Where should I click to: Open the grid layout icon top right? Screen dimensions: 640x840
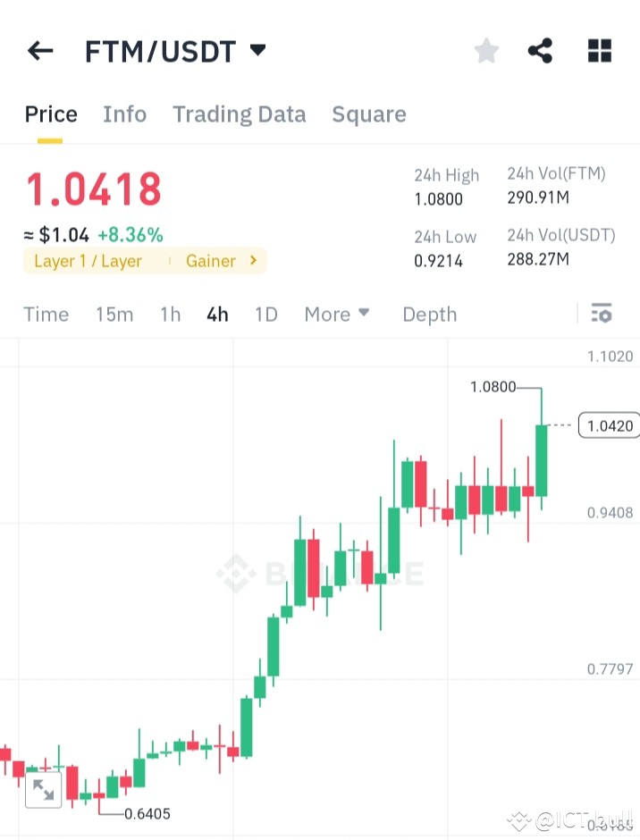click(599, 51)
